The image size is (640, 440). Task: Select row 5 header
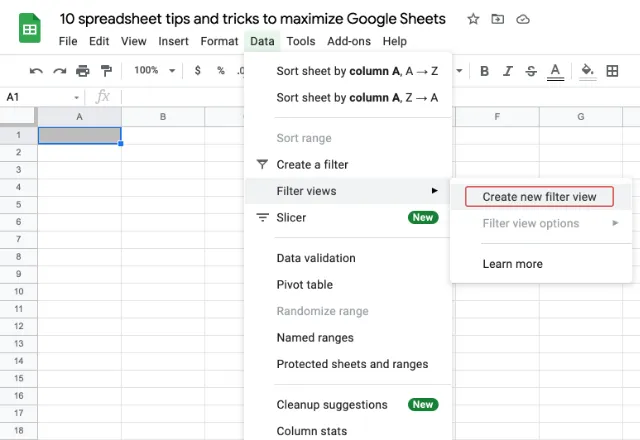click(18, 204)
